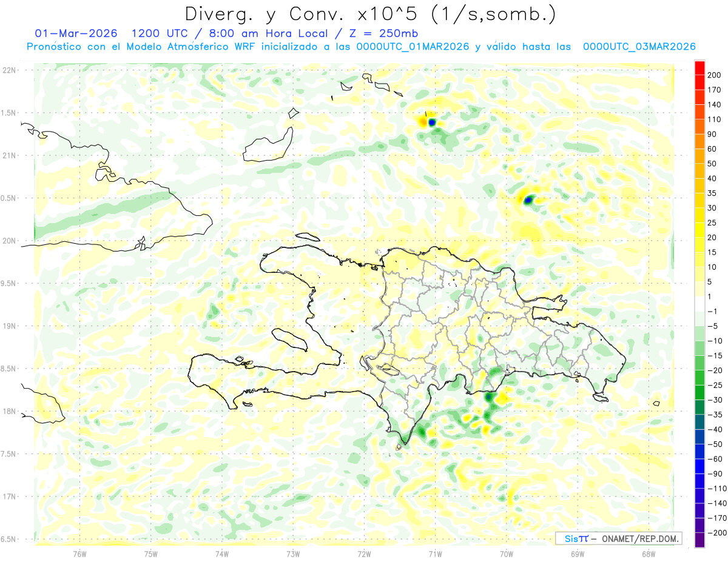Click the '-200' legend value at bottom

[717, 533]
